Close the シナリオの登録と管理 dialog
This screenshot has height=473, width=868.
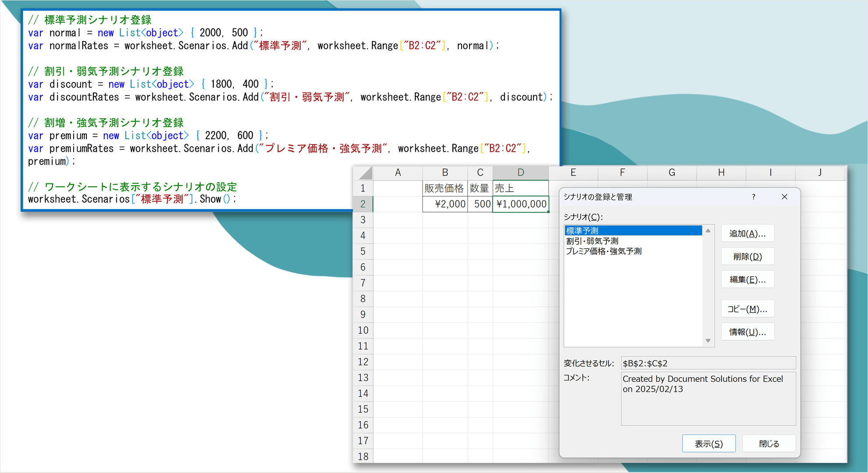784,197
